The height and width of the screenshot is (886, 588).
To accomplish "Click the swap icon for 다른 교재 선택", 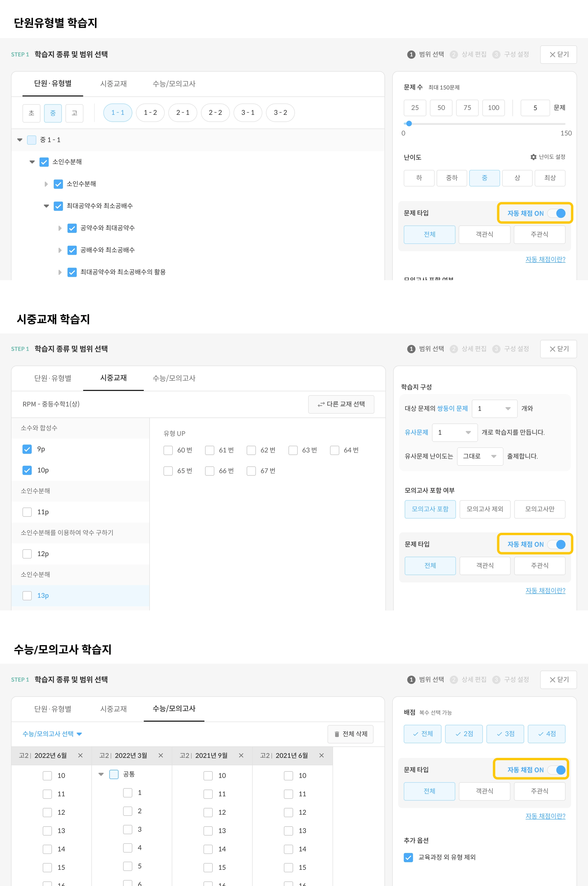I will click(321, 404).
